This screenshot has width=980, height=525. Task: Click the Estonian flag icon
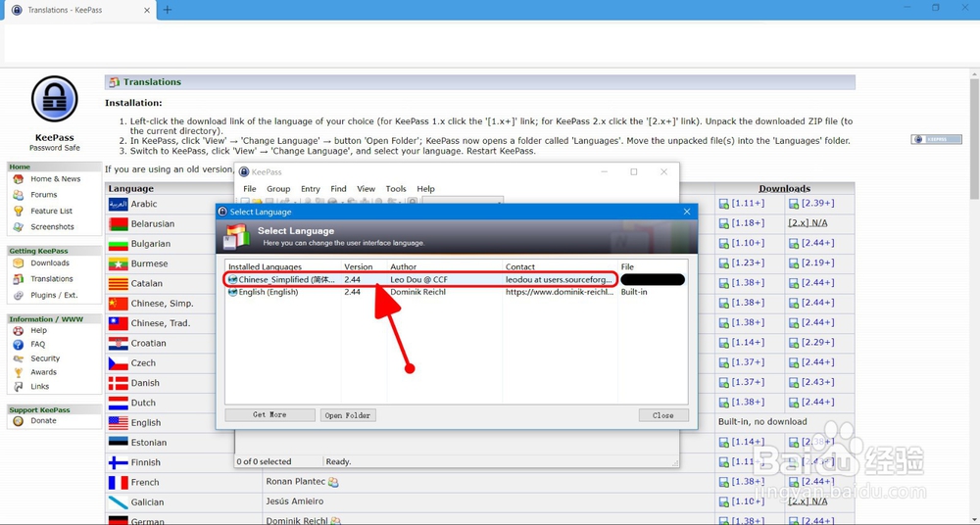pos(119,443)
